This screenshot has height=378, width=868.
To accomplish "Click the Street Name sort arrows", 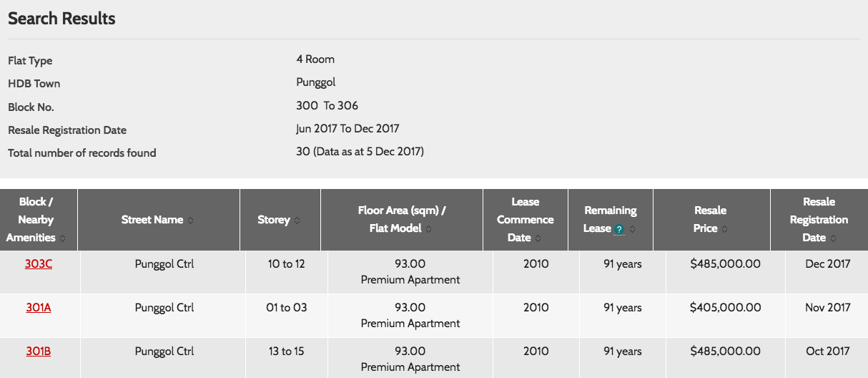I will click(x=190, y=220).
